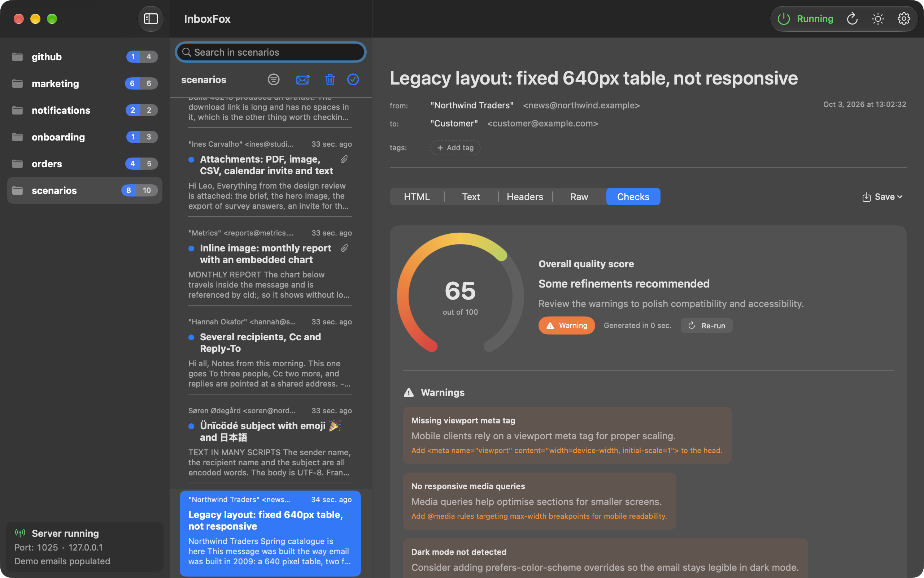Switch appearance with the sun icon
This screenshot has width=924, height=578.
878,19
